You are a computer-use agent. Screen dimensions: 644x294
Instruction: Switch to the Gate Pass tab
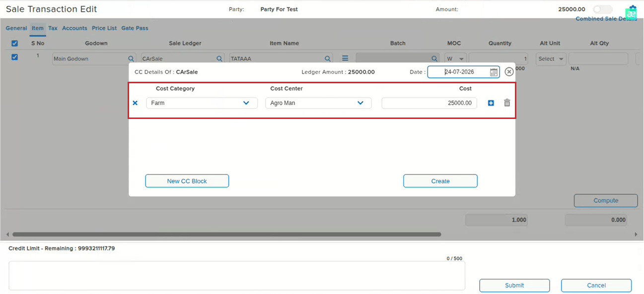135,28
